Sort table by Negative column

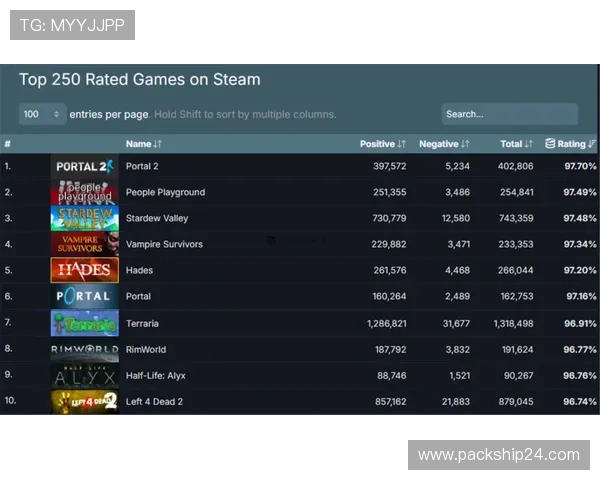pyautogui.click(x=444, y=144)
